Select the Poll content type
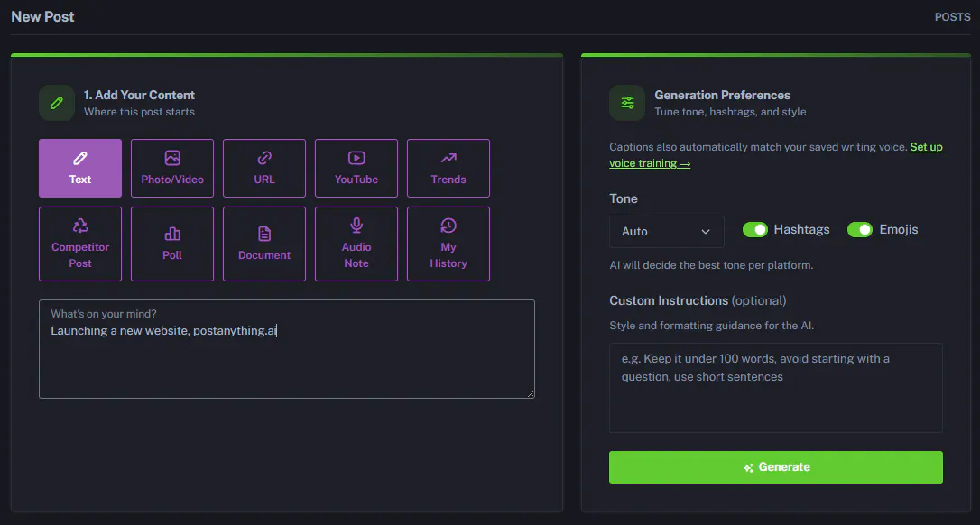 [x=172, y=244]
